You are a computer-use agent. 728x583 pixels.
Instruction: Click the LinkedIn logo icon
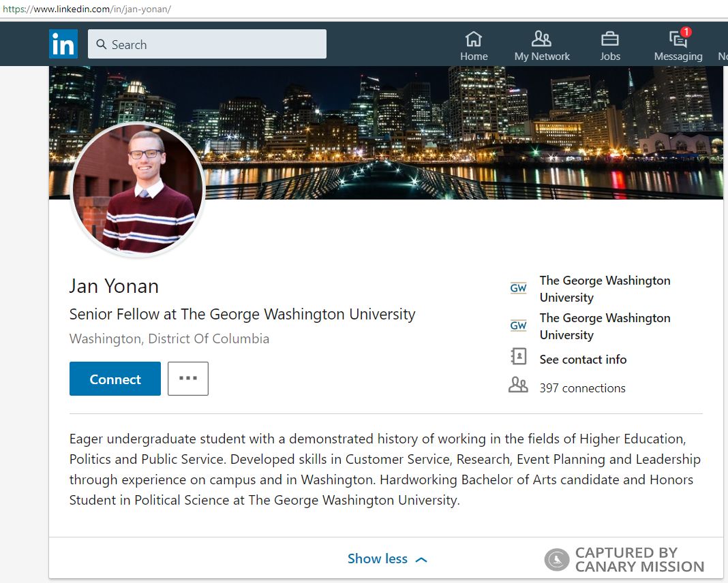click(63, 44)
